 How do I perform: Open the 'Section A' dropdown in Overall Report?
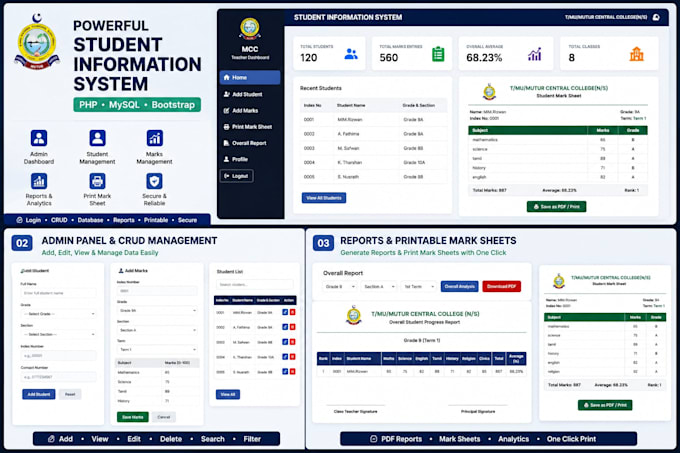point(379,287)
